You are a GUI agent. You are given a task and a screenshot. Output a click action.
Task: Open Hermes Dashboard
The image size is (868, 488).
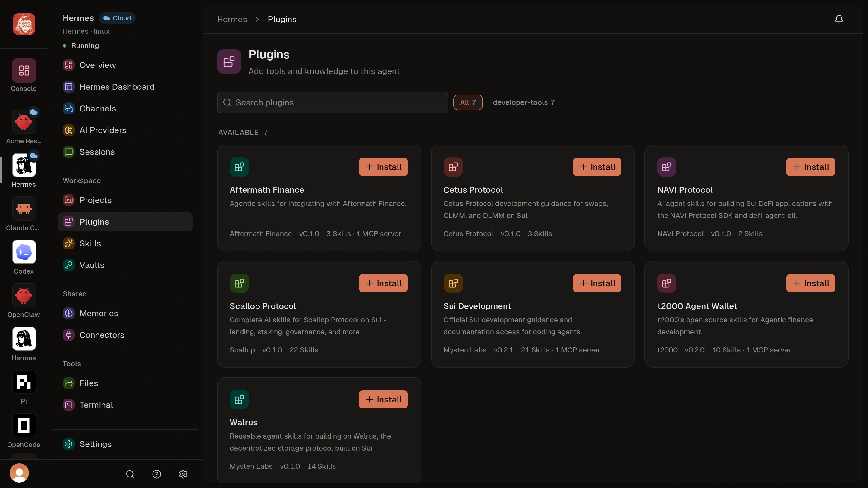125,87
